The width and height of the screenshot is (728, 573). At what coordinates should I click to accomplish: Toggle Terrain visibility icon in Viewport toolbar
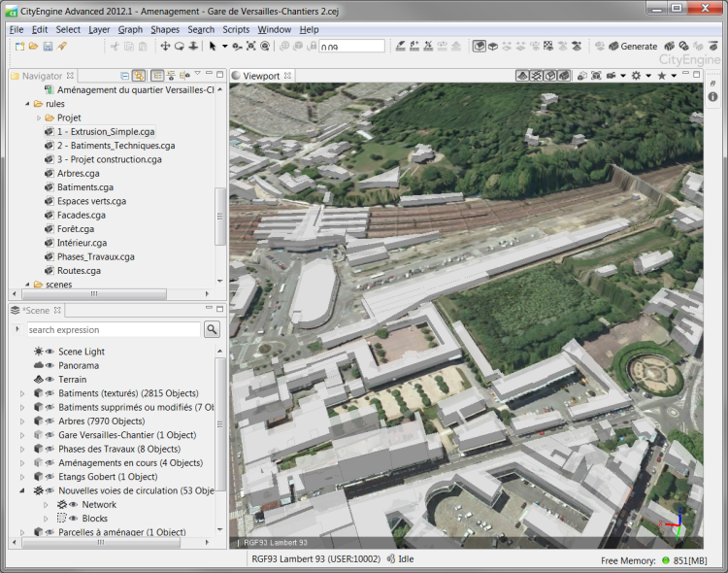point(522,76)
